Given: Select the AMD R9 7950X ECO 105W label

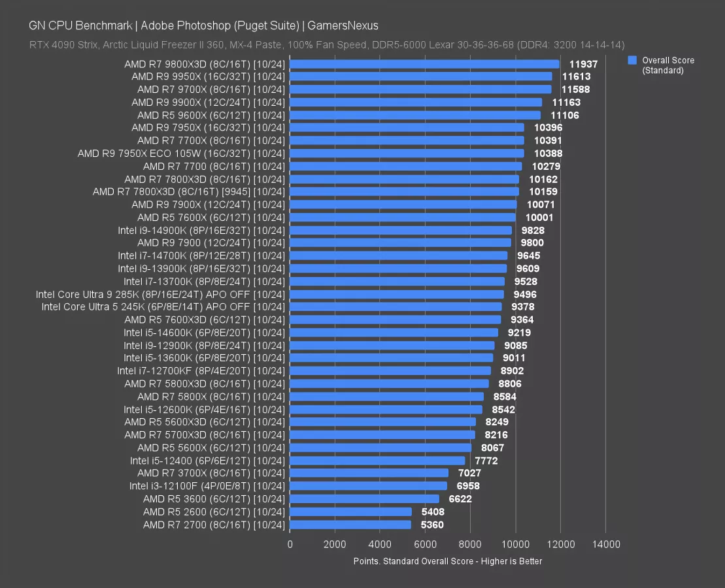Looking at the screenshot, I should pos(181,154).
